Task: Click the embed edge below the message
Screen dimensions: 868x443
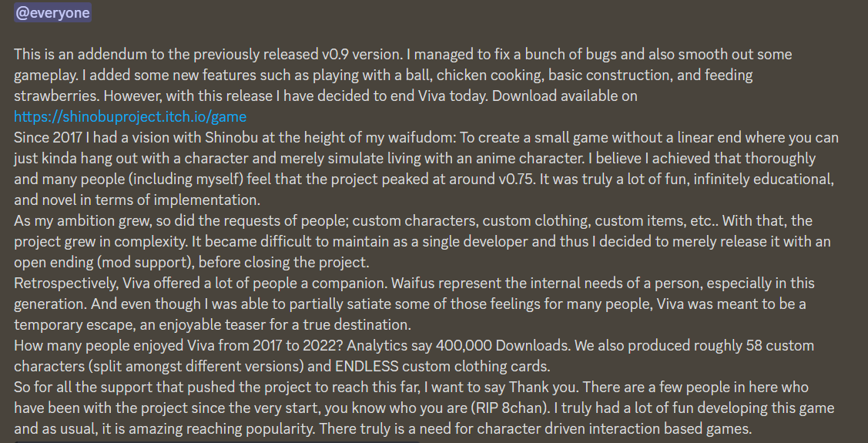Action: tap(216, 441)
